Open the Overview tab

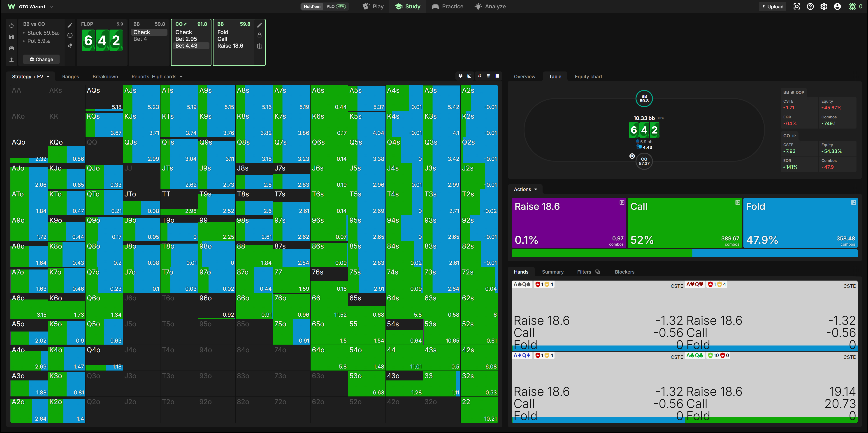tap(524, 76)
